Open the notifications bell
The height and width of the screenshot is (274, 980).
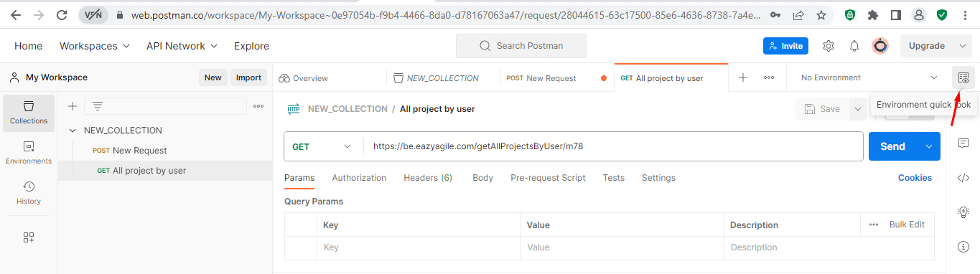[x=854, y=46]
